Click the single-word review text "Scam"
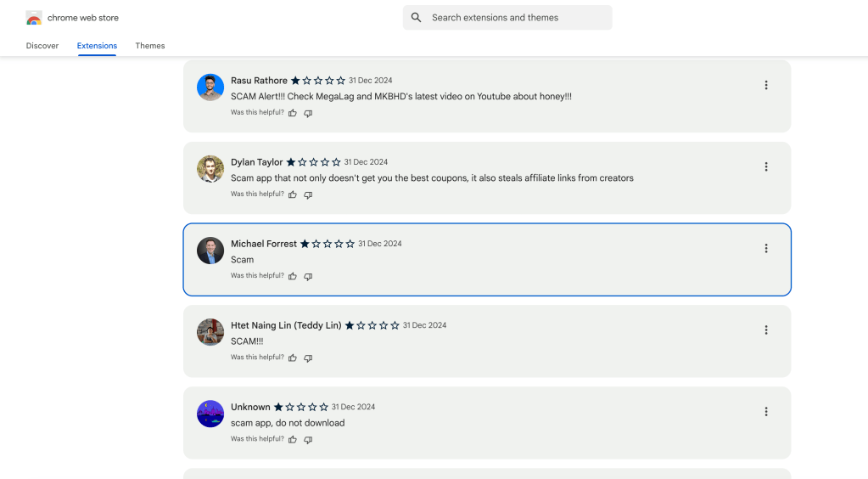Viewport: 868px width, 479px height. (243, 260)
